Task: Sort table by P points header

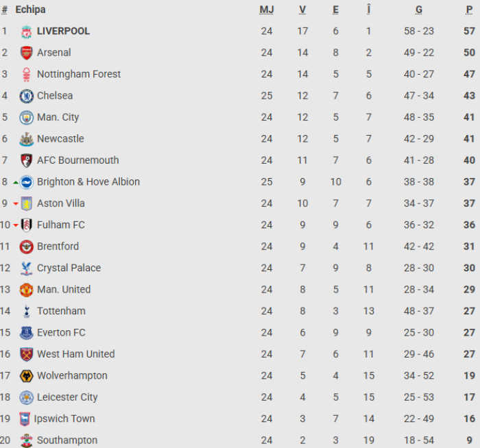Action: [469, 10]
